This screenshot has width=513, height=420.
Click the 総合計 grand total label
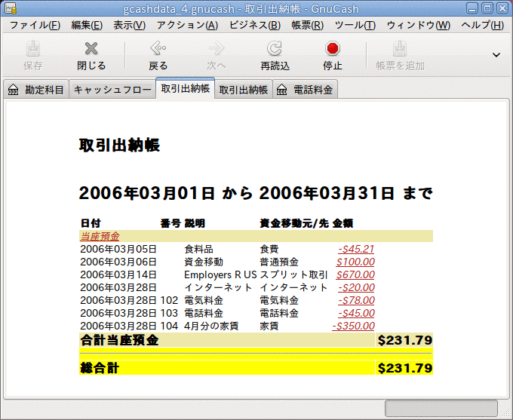pos(100,368)
